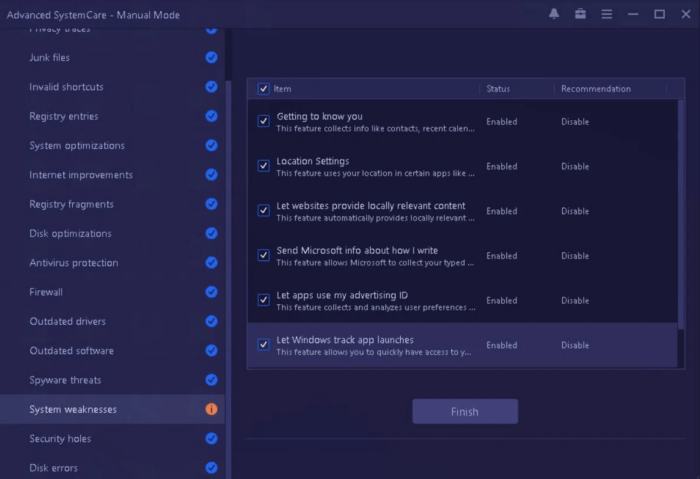Click the Status column header

498,89
